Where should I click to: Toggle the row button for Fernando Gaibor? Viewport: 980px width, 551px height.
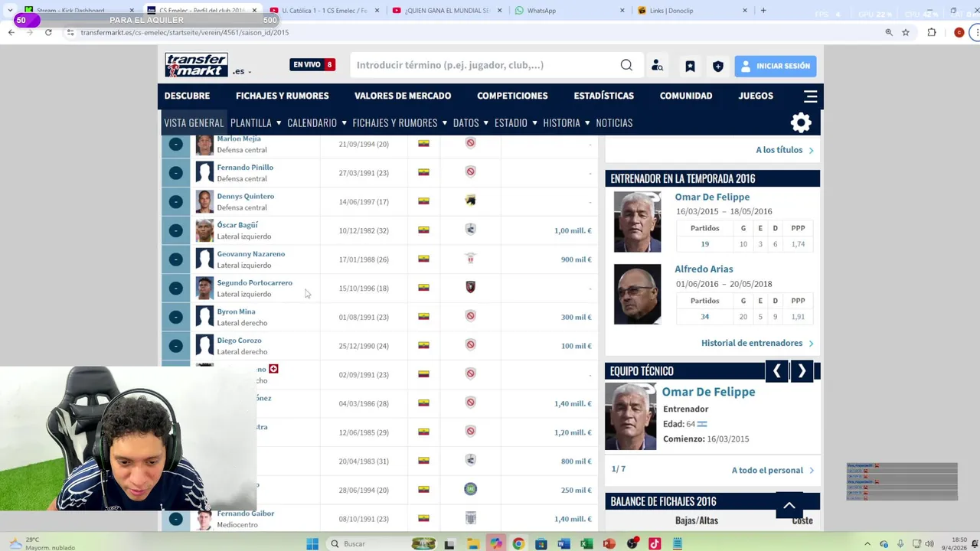coord(175,519)
